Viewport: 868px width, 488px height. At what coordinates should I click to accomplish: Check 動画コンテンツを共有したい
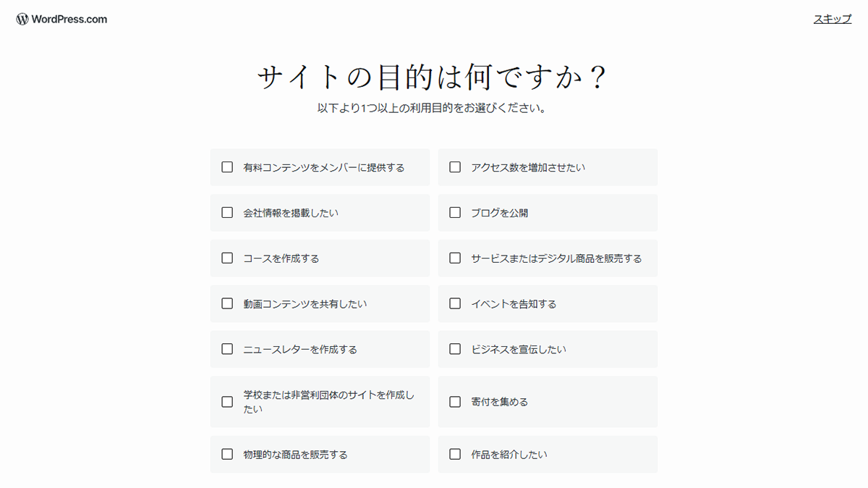click(x=227, y=303)
